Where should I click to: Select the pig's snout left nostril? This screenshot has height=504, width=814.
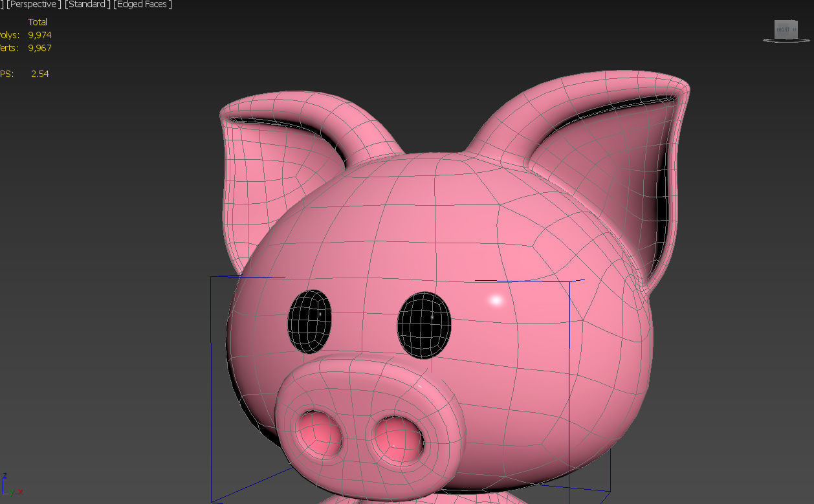tap(320, 433)
